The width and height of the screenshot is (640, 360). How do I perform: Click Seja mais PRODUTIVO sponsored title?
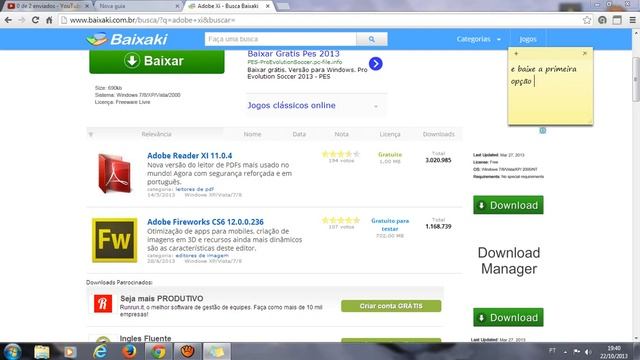tap(162, 298)
